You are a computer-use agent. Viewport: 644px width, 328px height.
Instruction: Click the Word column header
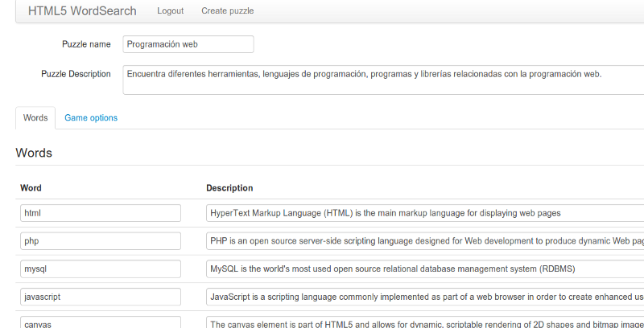point(31,188)
